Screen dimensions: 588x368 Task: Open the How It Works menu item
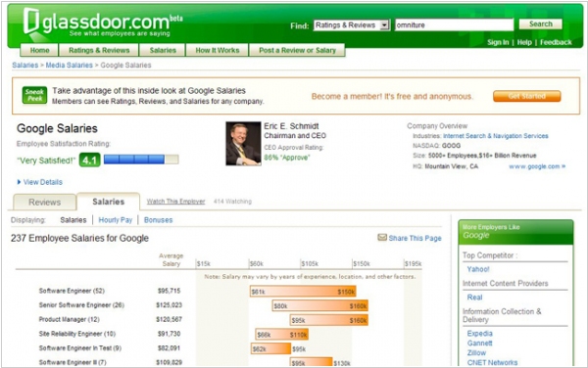point(218,50)
